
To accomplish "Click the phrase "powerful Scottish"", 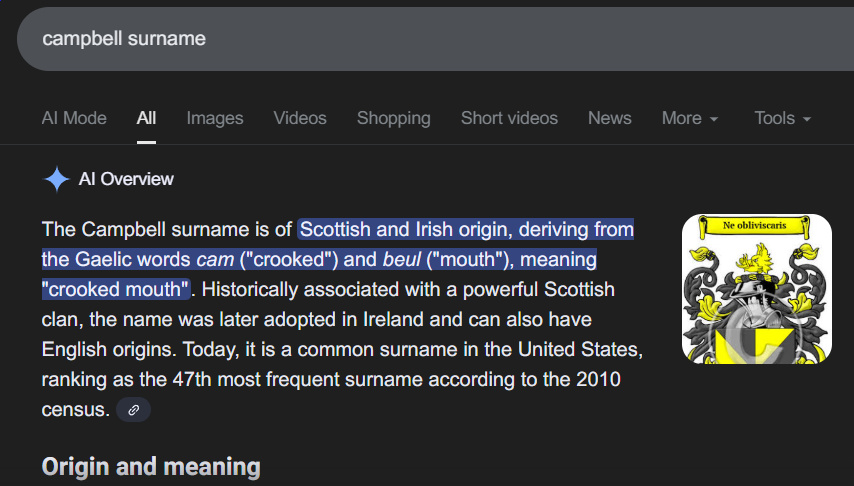I will tap(539, 289).
